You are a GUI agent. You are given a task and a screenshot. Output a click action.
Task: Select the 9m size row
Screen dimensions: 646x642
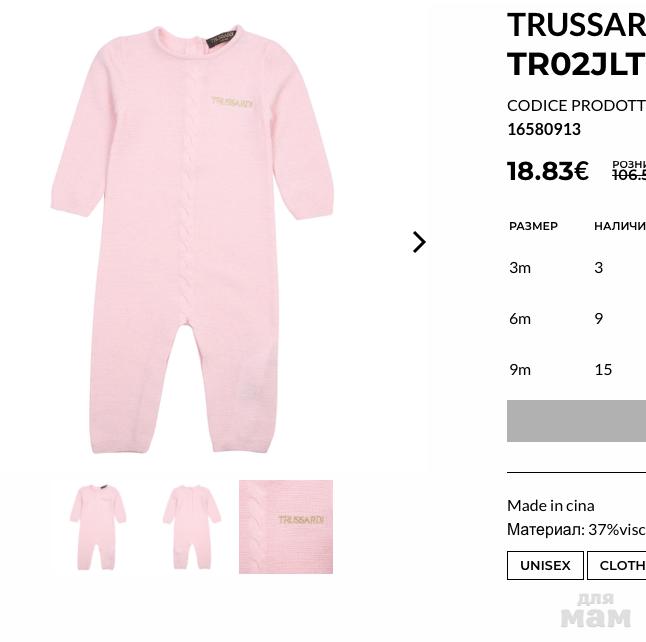[520, 369]
